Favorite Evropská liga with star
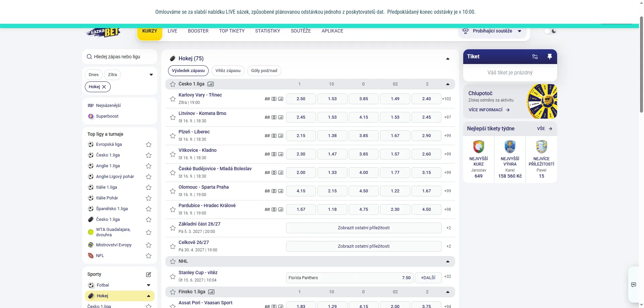The image size is (644, 308). point(149,144)
